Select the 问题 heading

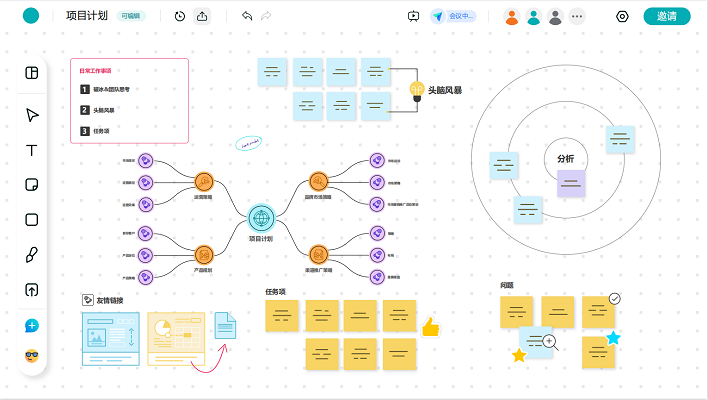pos(507,285)
